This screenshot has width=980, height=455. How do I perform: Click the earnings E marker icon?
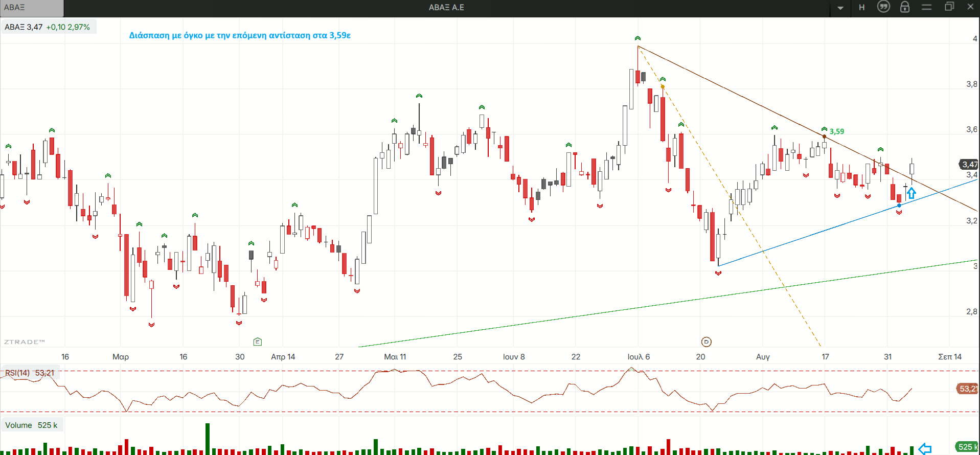(x=258, y=342)
